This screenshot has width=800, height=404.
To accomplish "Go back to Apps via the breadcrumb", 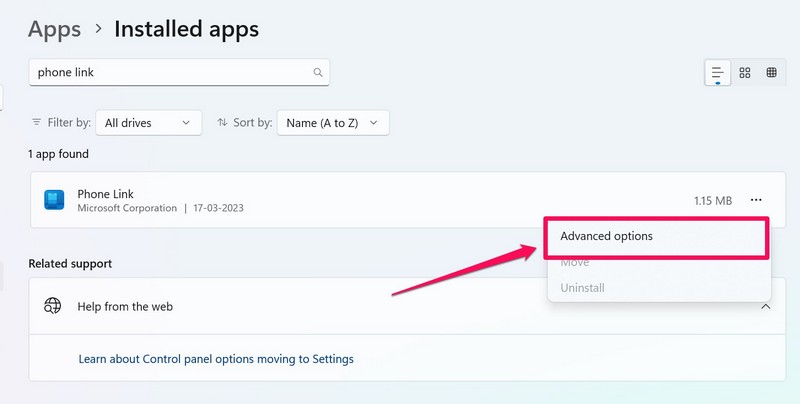I will pos(54,29).
